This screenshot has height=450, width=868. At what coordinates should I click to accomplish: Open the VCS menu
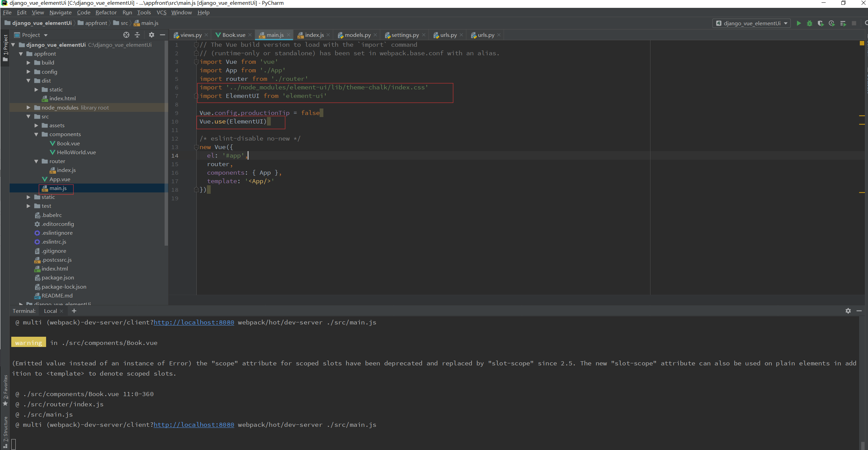pos(162,12)
